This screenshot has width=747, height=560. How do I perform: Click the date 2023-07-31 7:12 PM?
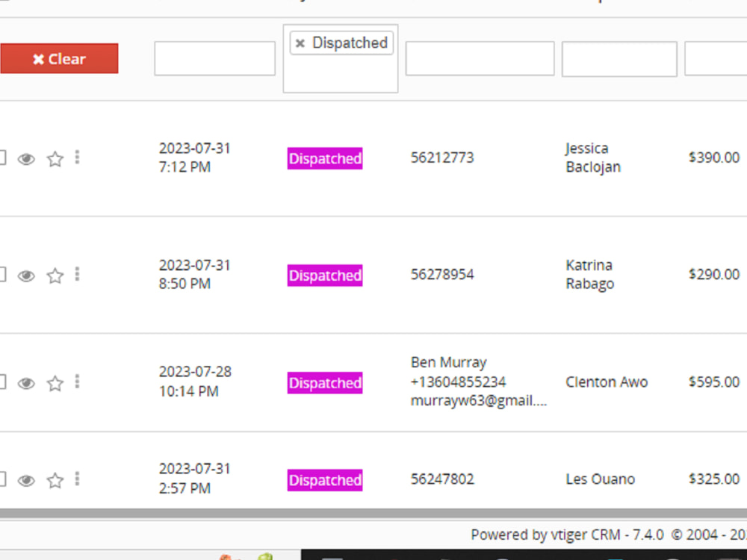194,158
